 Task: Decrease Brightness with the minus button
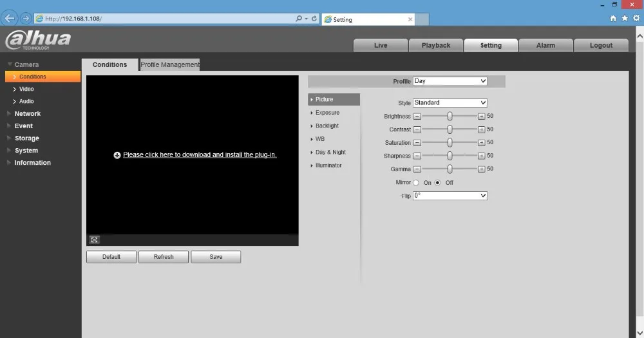click(417, 117)
